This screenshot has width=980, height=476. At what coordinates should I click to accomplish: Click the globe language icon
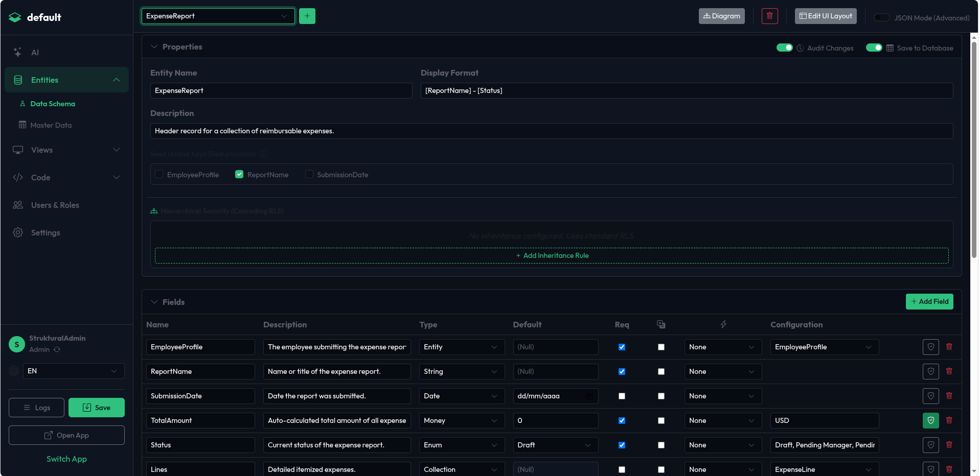click(x=14, y=371)
